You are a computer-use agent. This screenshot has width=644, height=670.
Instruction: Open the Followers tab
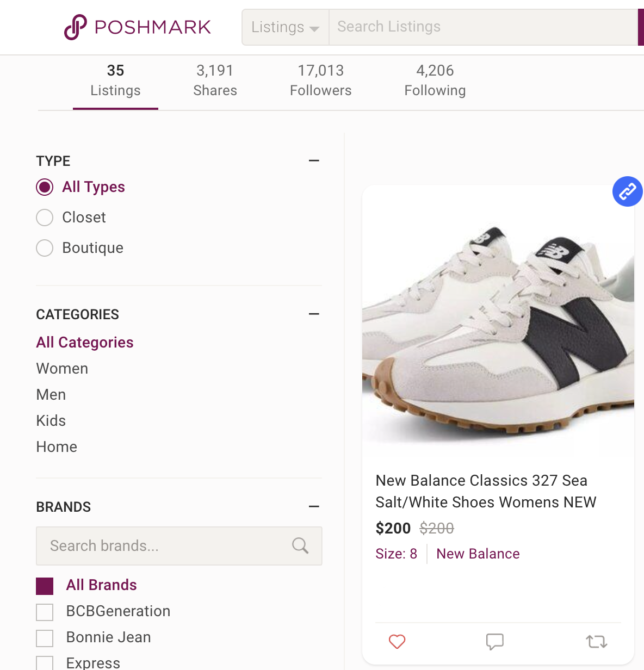pos(320,80)
